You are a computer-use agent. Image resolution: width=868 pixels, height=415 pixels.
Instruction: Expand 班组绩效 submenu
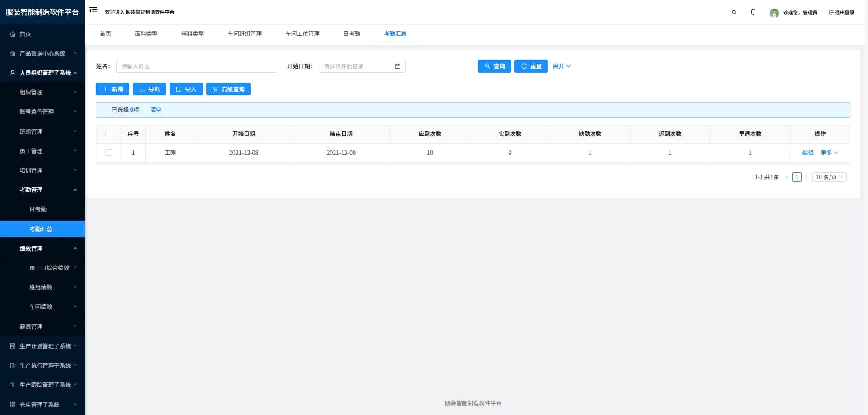coord(42,287)
